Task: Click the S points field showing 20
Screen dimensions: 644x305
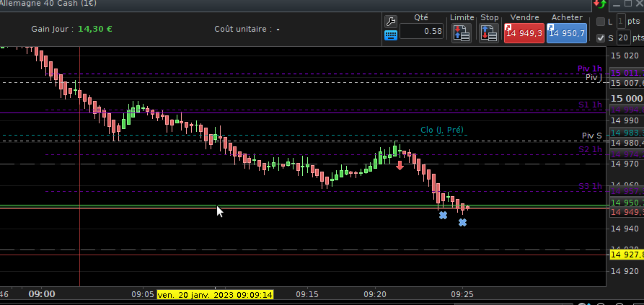Action: pos(623,37)
